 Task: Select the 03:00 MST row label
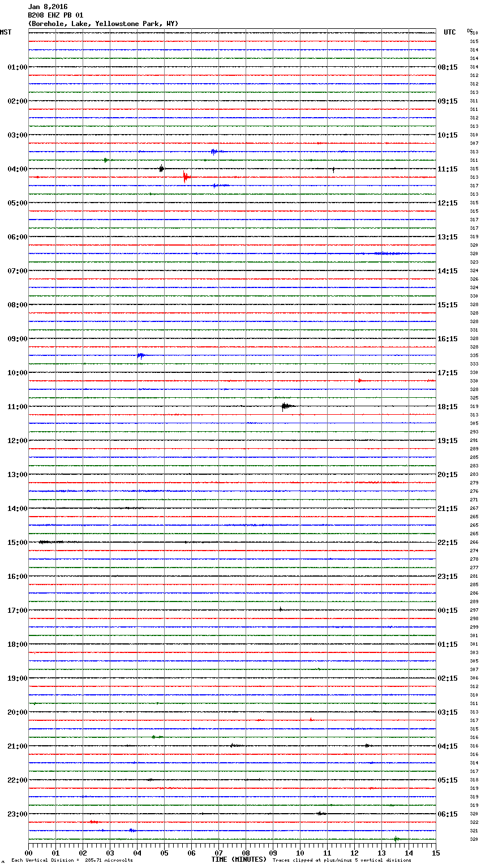pos(18,135)
